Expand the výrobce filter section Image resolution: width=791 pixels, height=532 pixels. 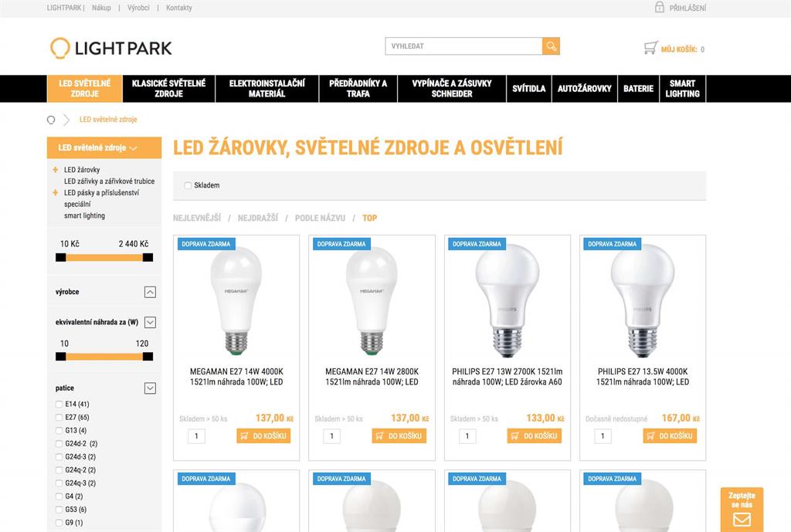click(150, 292)
